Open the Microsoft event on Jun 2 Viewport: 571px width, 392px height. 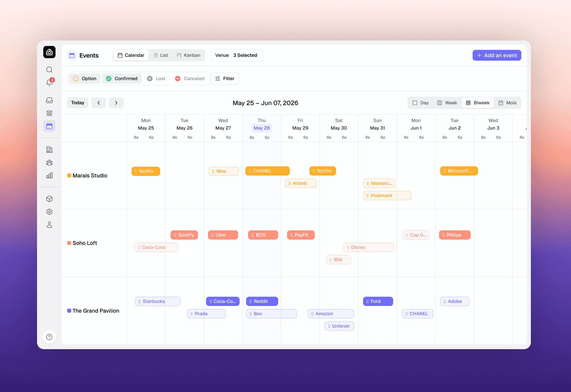point(459,171)
